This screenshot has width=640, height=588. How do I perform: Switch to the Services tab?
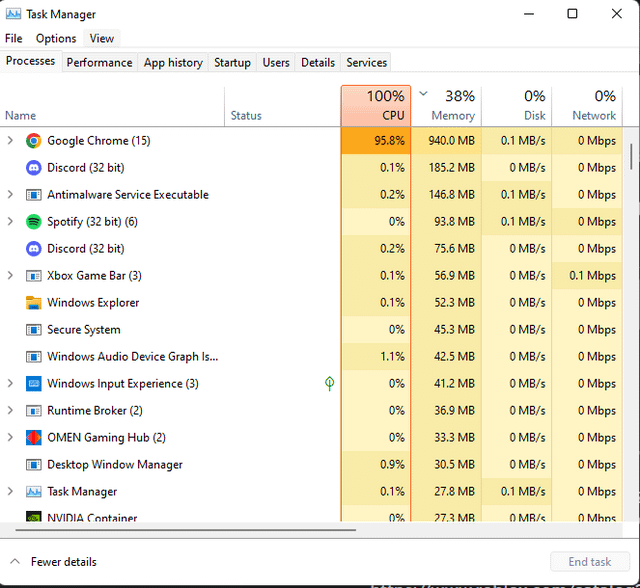367,62
